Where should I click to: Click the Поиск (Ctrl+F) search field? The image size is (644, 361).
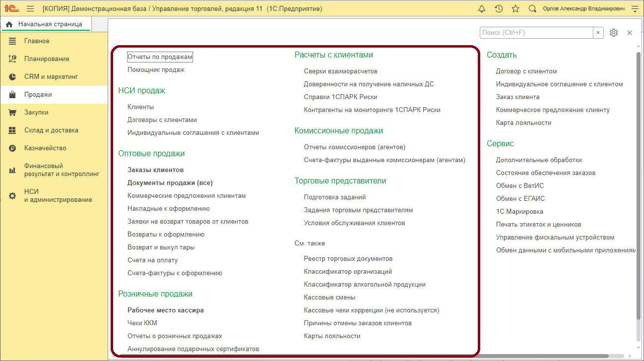click(x=536, y=33)
